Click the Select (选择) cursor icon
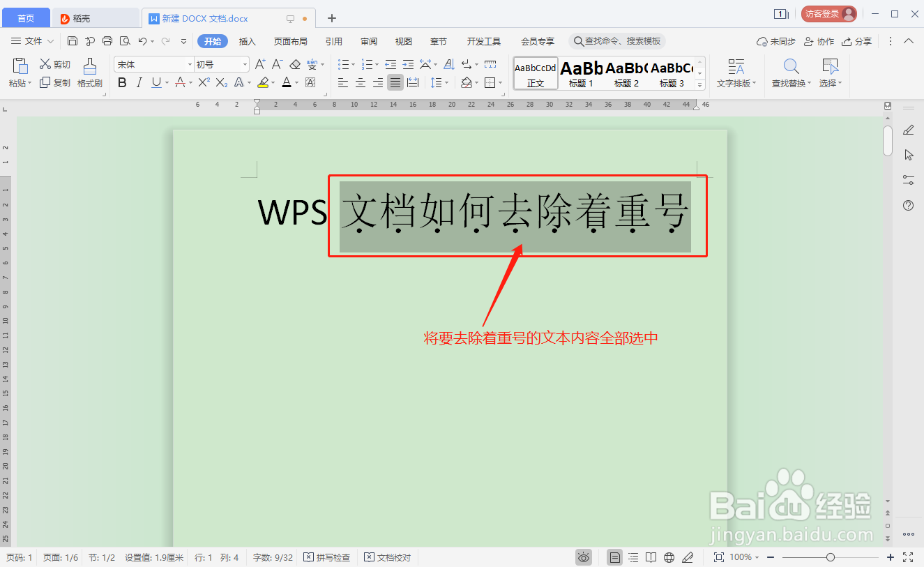This screenshot has height=567, width=924. [830, 67]
